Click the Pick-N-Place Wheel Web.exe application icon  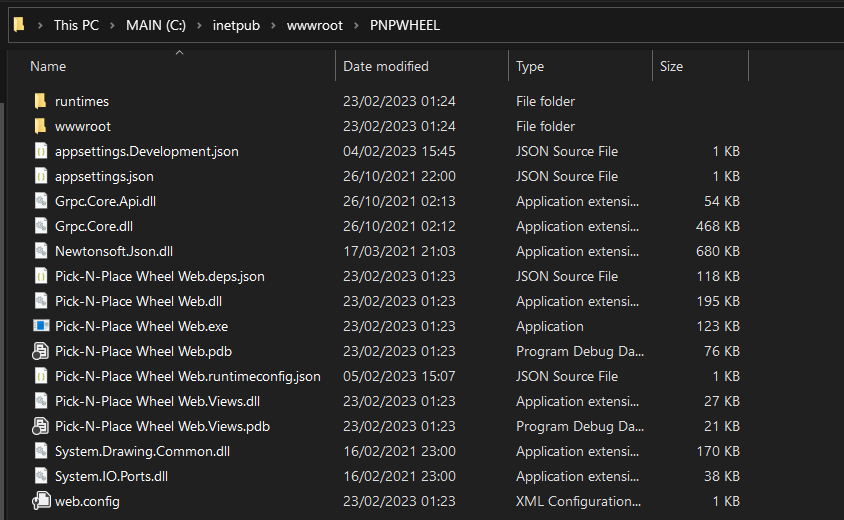(41, 326)
